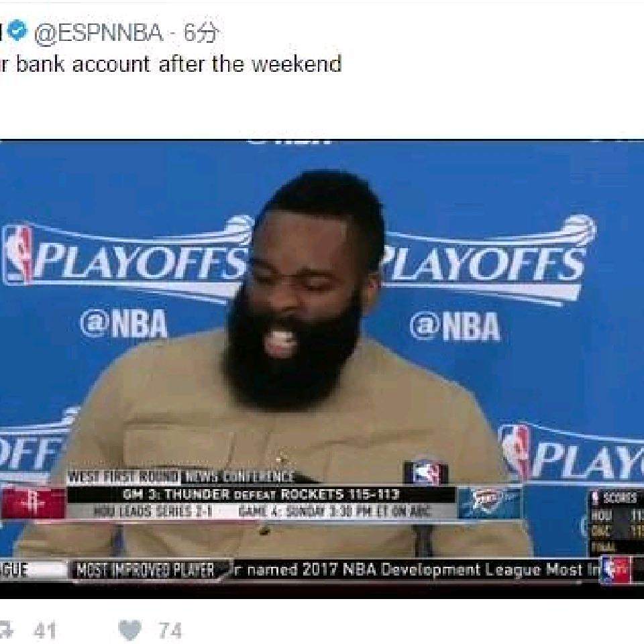Screen dimensions: 644x644
Task: Open the @ESPNNBA profile handle
Action: point(99,33)
